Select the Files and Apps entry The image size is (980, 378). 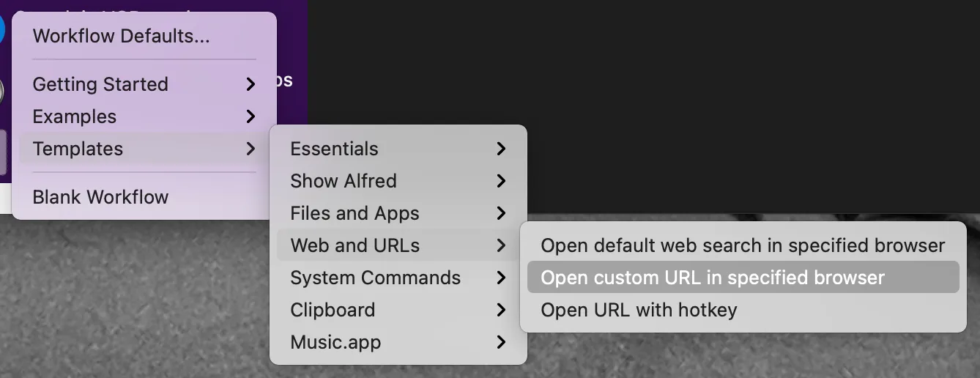pos(354,213)
